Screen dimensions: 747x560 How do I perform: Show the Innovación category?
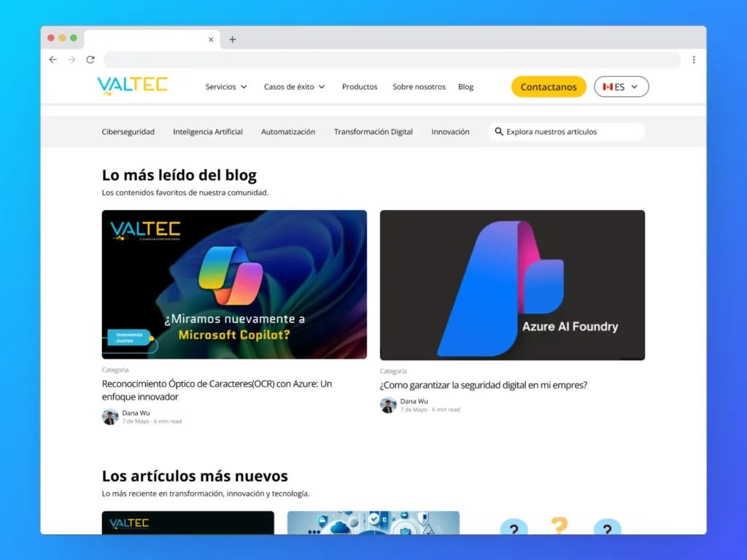click(450, 132)
